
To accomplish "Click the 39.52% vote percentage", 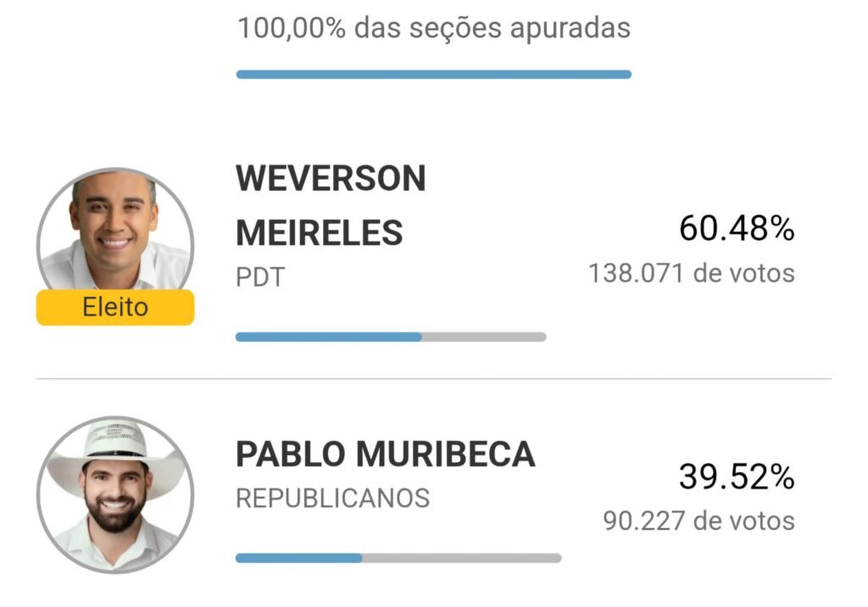I will coord(736,477).
